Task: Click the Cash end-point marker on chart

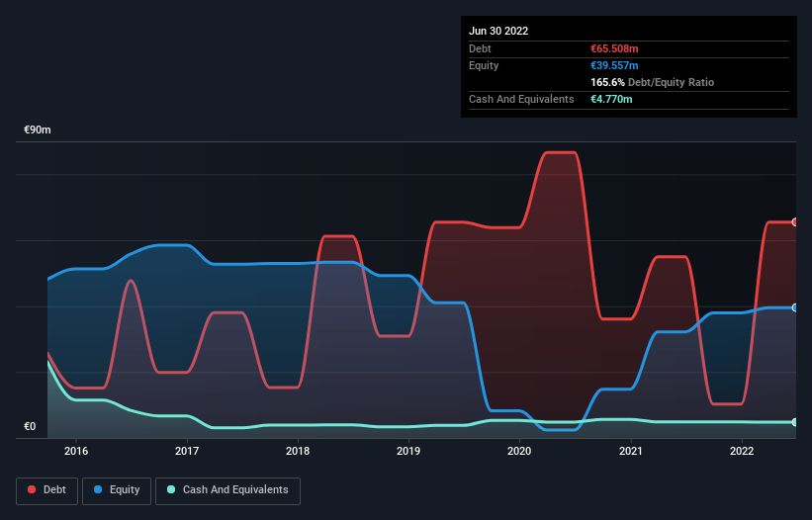Action: click(795, 422)
